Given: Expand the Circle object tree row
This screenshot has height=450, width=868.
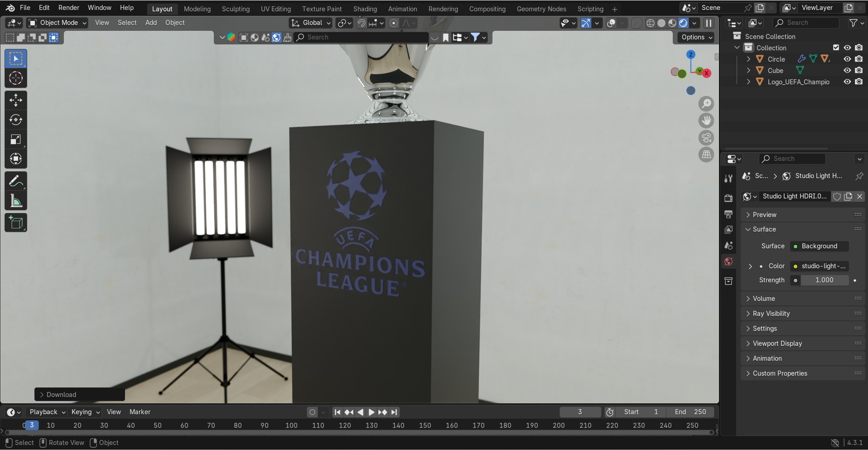Looking at the screenshot, I should pyautogui.click(x=748, y=59).
